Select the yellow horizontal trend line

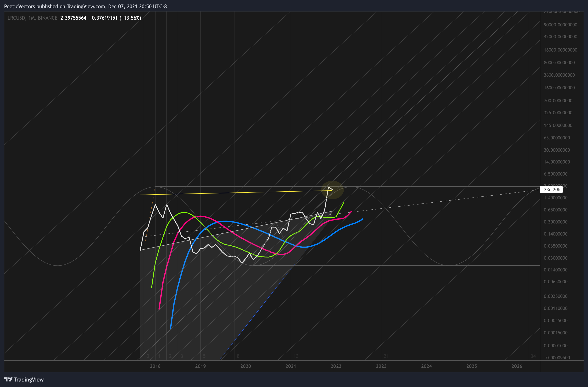[236, 193]
